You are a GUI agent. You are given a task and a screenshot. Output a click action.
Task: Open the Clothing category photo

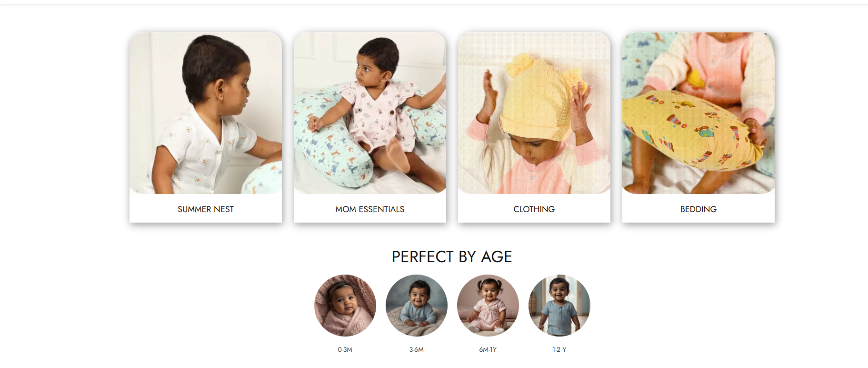coord(534,113)
